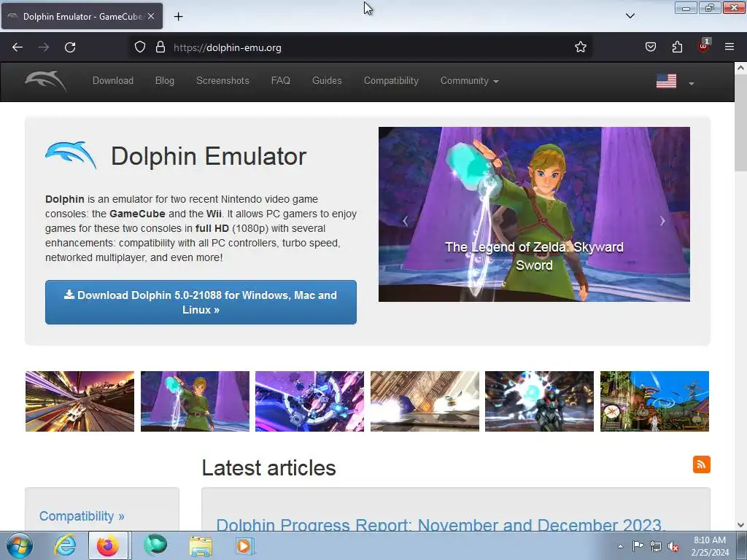Expand the Community dropdown menu
The height and width of the screenshot is (560, 747).
tap(469, 80)
